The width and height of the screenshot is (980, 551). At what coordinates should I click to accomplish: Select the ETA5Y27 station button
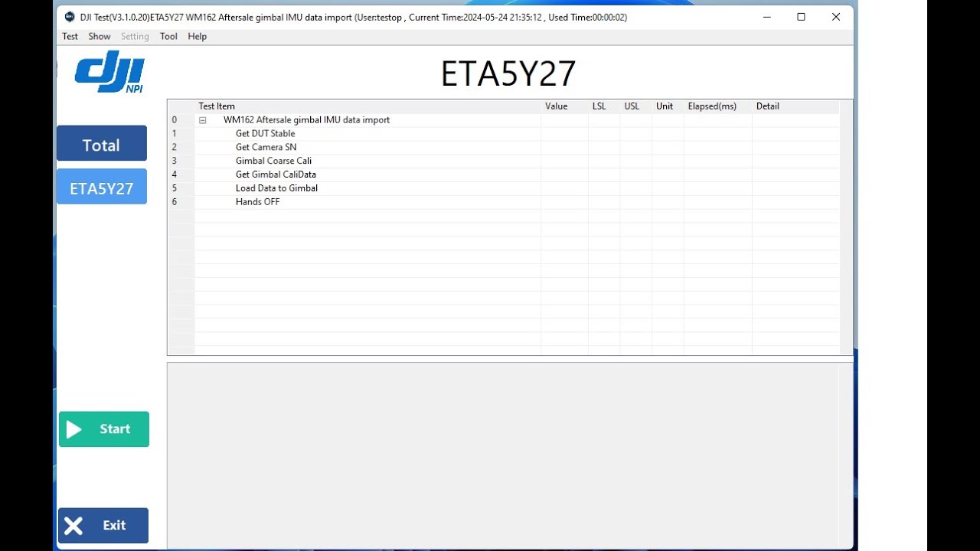102,187
